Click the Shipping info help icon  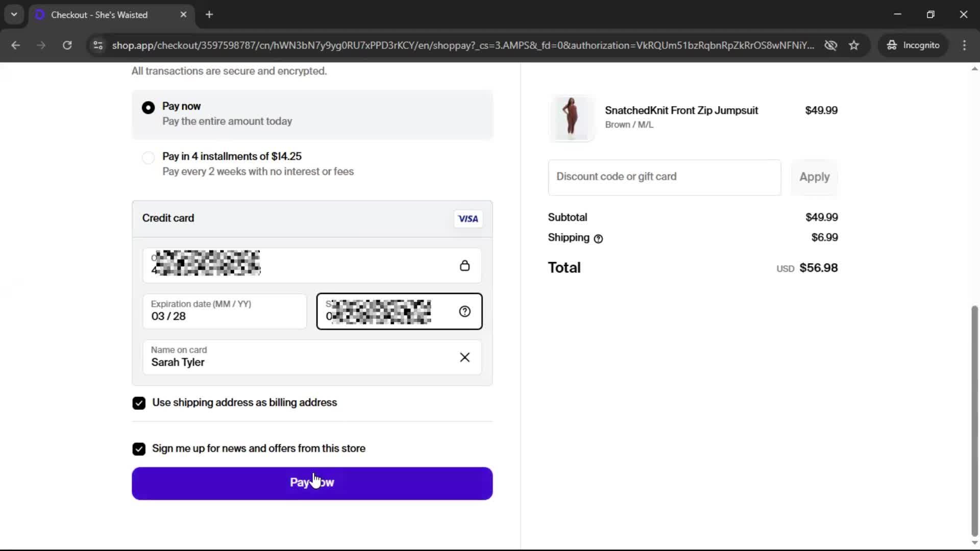[598, 238]
